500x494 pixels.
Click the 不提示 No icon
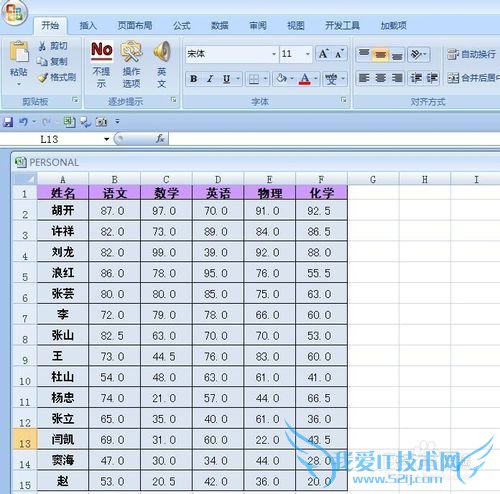point(102,51)
